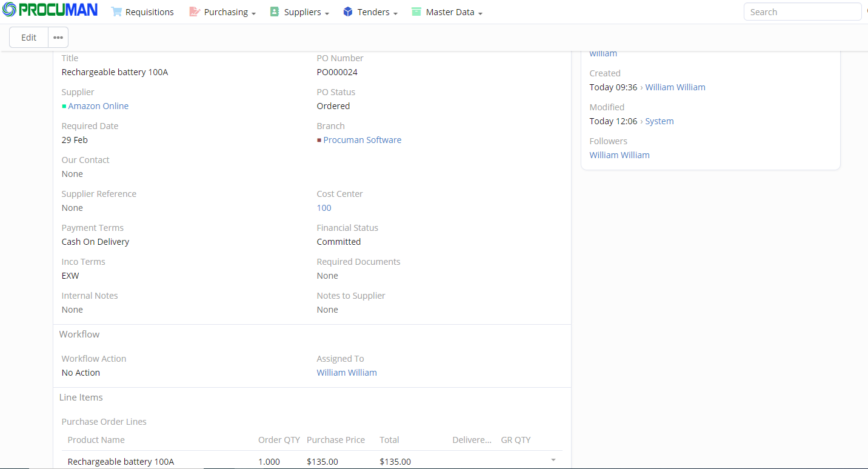The image size is (868, 469).
Task: Click the Today 09:36 created timestamp
Action: (x=613, y=87)
